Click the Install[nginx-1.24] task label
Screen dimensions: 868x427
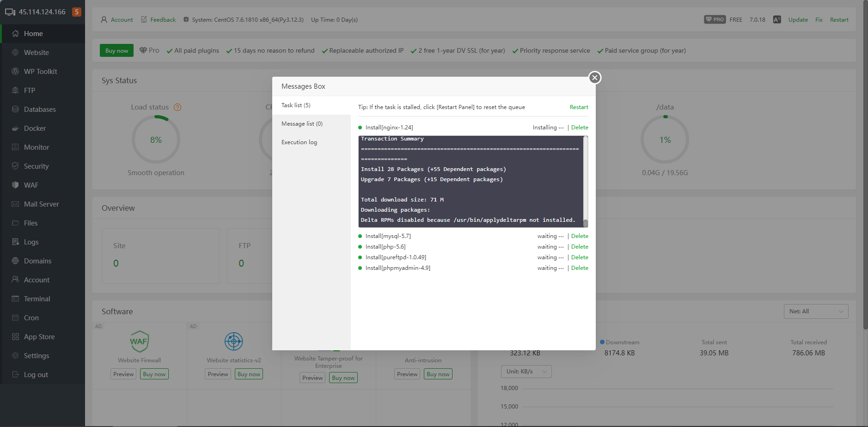click(389, 128)
